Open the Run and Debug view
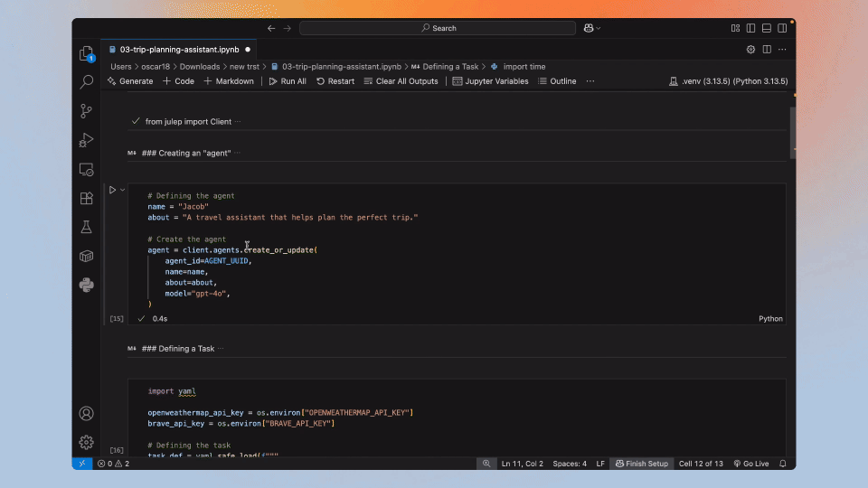The width and height of the screenshot is (868, 488). 87,140
